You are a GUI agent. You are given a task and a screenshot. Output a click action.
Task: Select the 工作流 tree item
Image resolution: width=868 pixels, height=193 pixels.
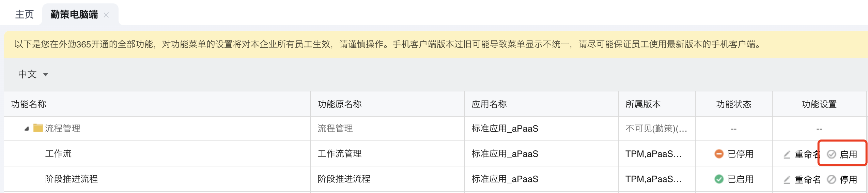58,153
